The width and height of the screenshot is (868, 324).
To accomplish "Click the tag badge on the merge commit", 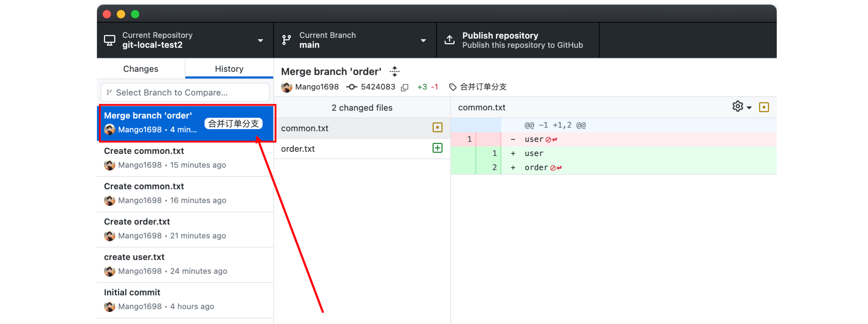I will tap(233, 124).
